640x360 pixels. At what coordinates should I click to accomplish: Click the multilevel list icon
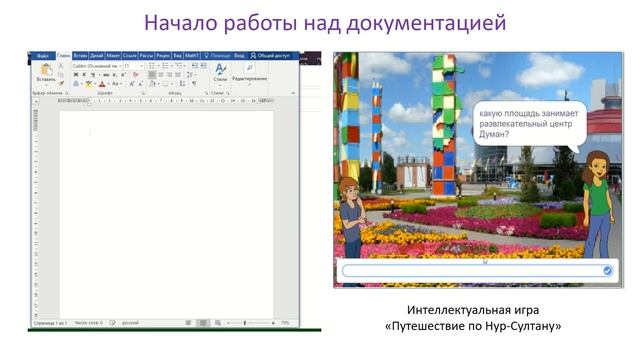[178, 66]
